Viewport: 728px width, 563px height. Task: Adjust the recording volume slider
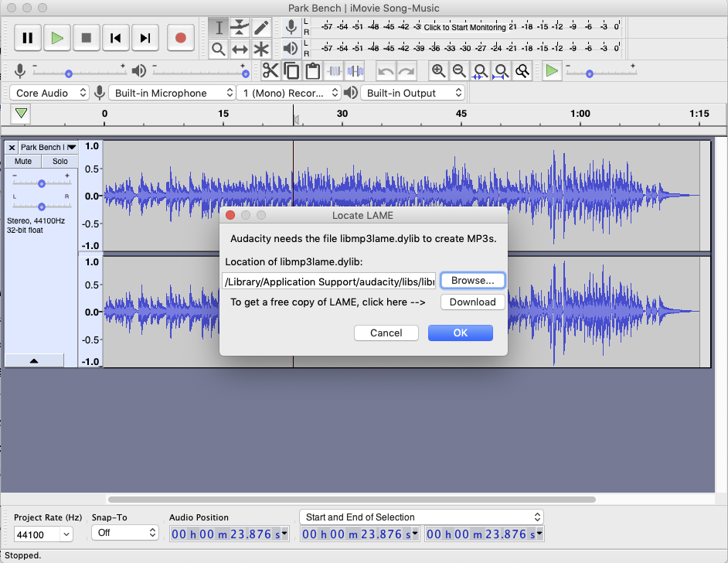[x=79, y=73]
